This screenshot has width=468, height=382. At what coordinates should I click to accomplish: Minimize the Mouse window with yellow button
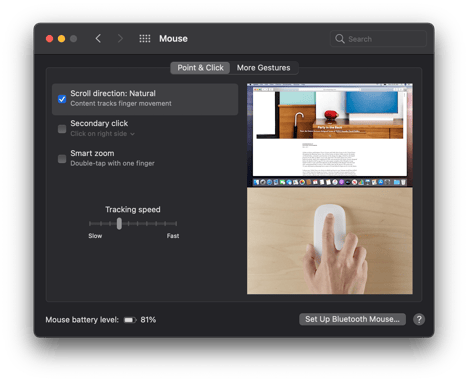click(x=61, y=39)
